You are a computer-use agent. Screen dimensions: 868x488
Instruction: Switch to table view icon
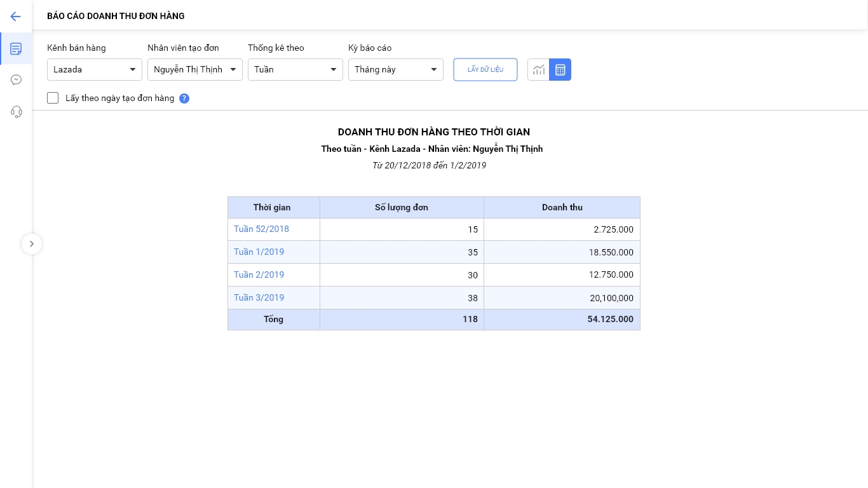[560, 70]
